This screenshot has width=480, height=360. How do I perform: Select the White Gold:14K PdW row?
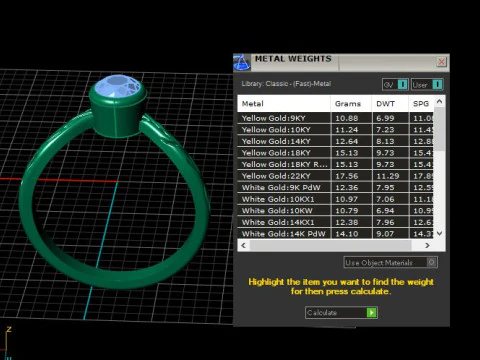click(336, 234)
